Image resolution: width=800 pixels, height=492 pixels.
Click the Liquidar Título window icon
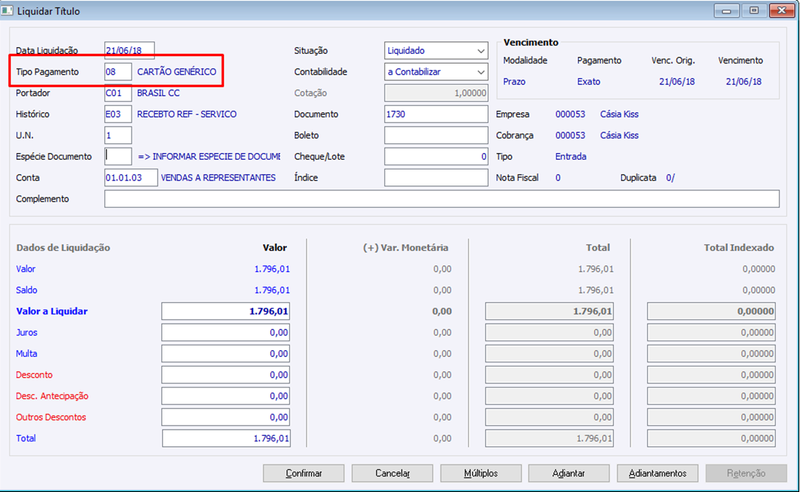tap(7, 10)
